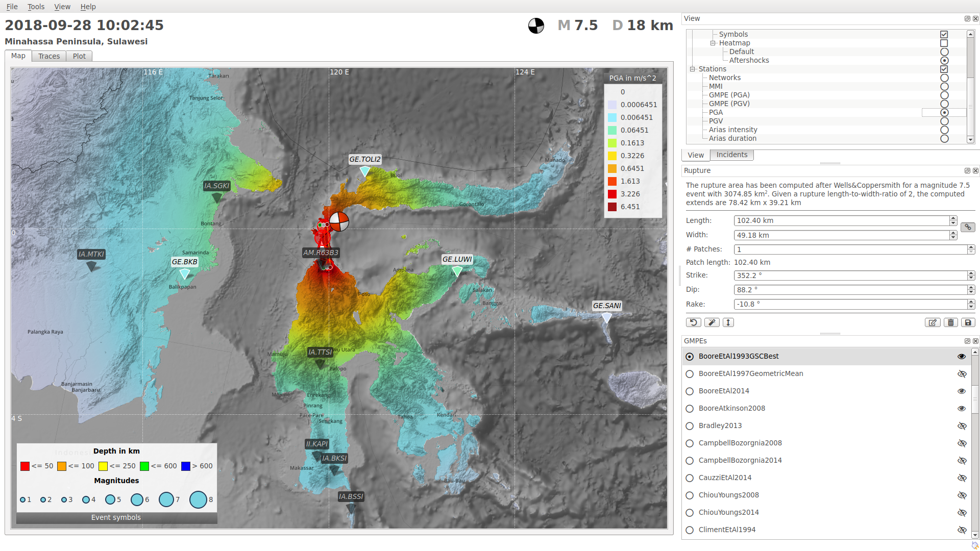Select the PGV stations radio button

(944, 121)
